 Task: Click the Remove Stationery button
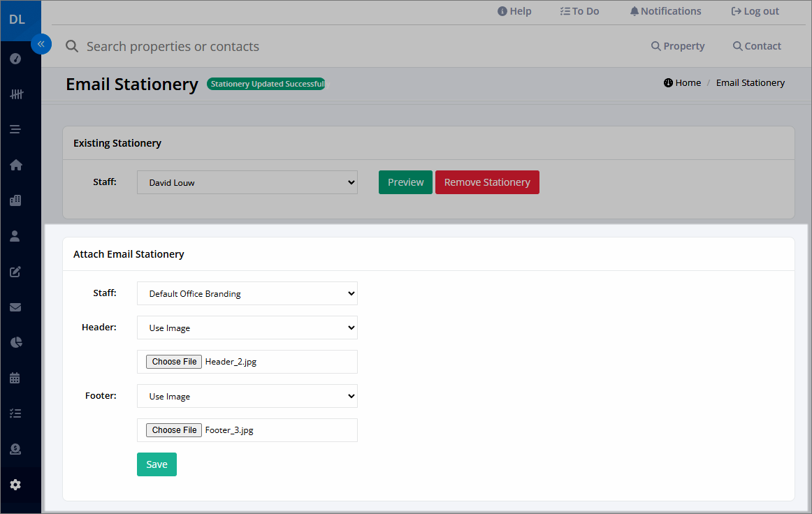tap(487, 182)
